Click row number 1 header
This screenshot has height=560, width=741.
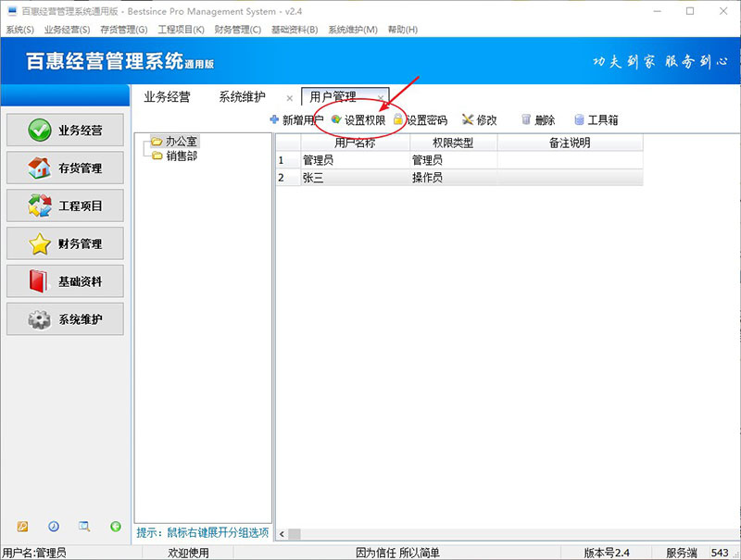tap(288, 160)
